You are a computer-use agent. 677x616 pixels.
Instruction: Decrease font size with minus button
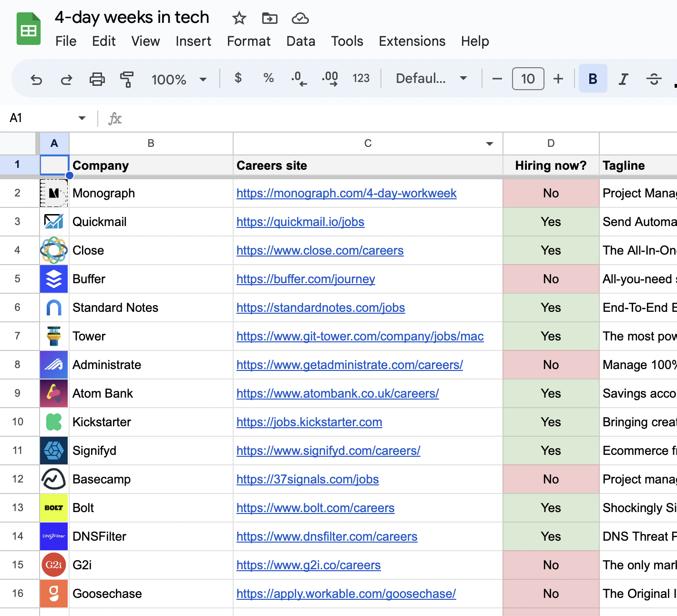click(497, 79)
